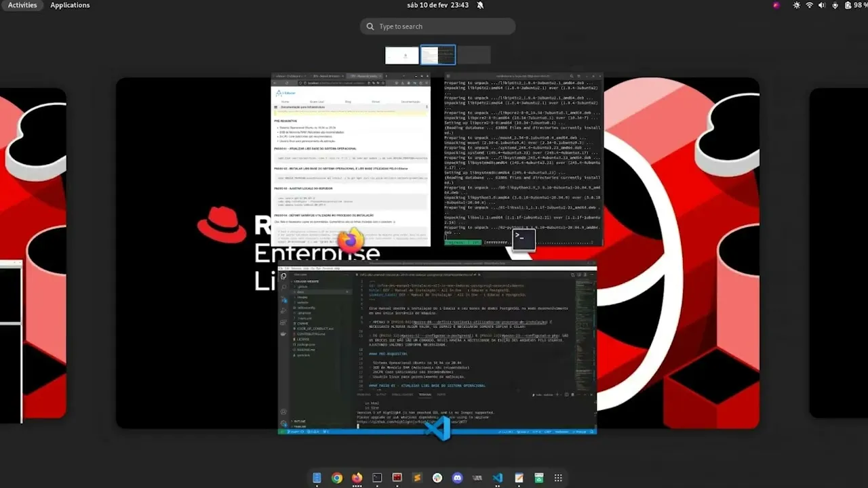Open the clock showing sáb 10 de fev 23:43
Screen dimensions: 868x488
coord(438,5)
